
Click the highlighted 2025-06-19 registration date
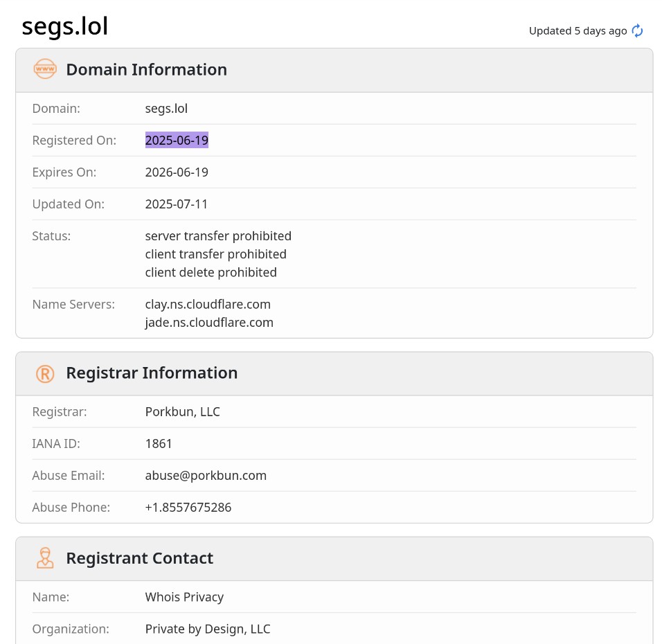tap(177, 141)
